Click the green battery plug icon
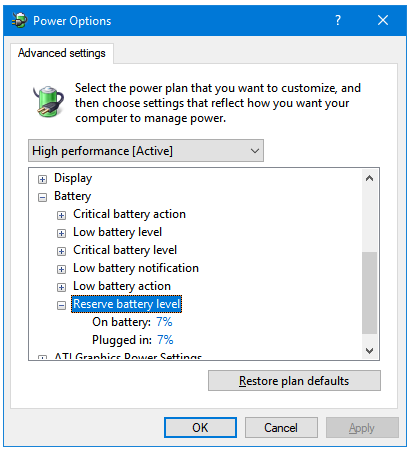 tap(48, 101)
